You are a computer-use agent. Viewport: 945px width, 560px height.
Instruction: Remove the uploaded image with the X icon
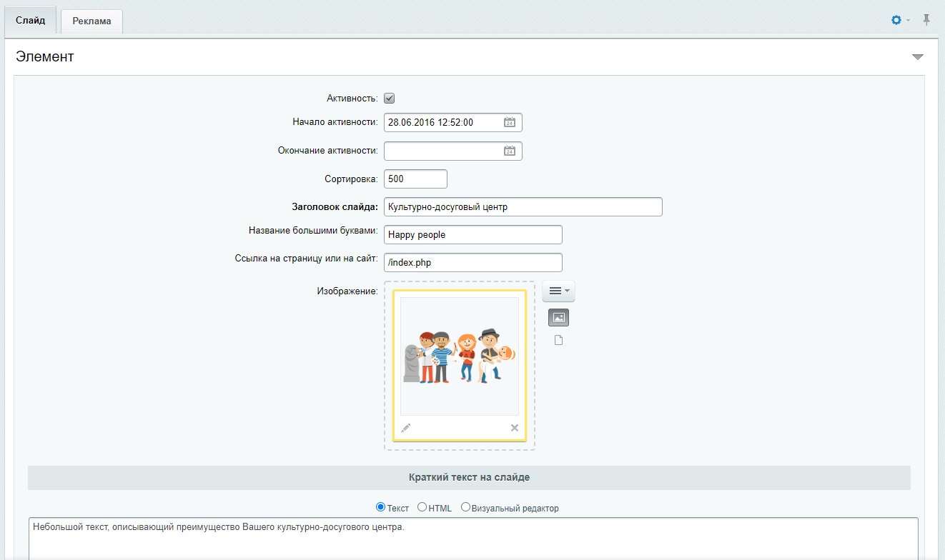[515, 428]
